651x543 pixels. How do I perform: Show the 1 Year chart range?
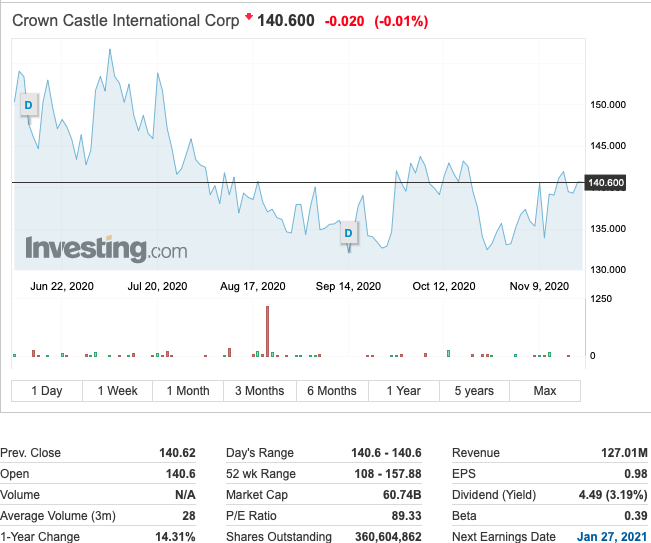(404, 391)
